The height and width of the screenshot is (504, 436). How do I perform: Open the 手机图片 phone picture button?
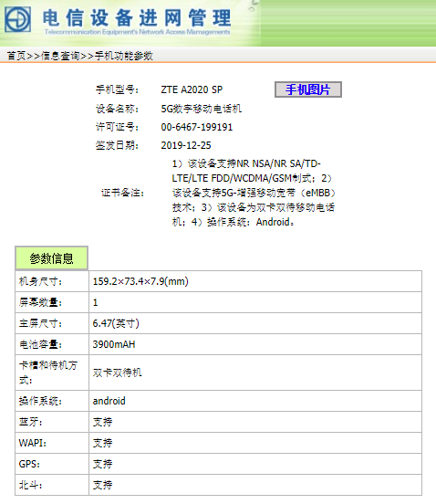[308, 89]
